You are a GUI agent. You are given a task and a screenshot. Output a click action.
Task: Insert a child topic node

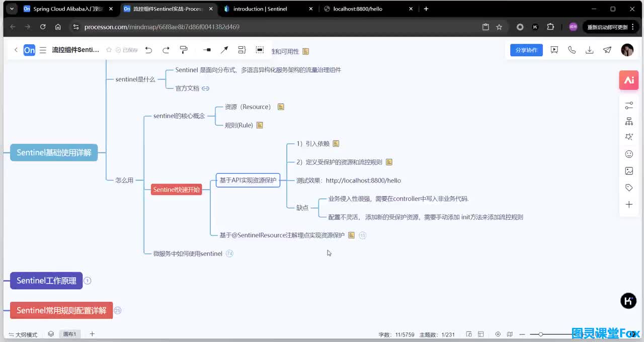pyautogui.click(x=207, y=50)
